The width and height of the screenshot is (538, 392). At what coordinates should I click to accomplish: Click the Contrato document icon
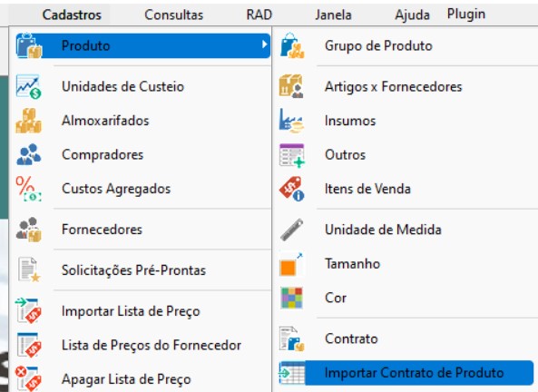(x=291, y=338)
